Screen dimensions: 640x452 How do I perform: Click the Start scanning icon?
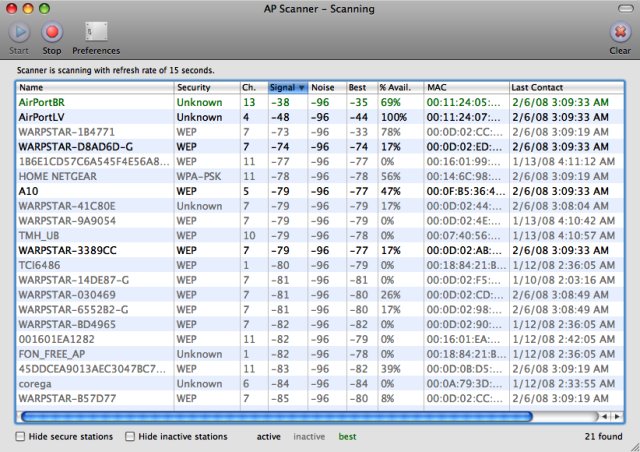pos(18,33)
